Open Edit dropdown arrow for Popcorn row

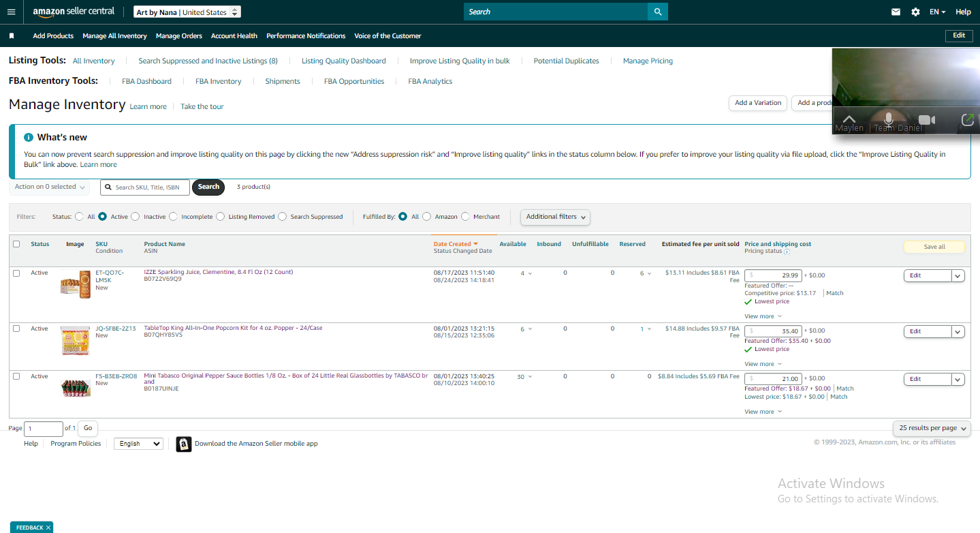tap(958, 331)
